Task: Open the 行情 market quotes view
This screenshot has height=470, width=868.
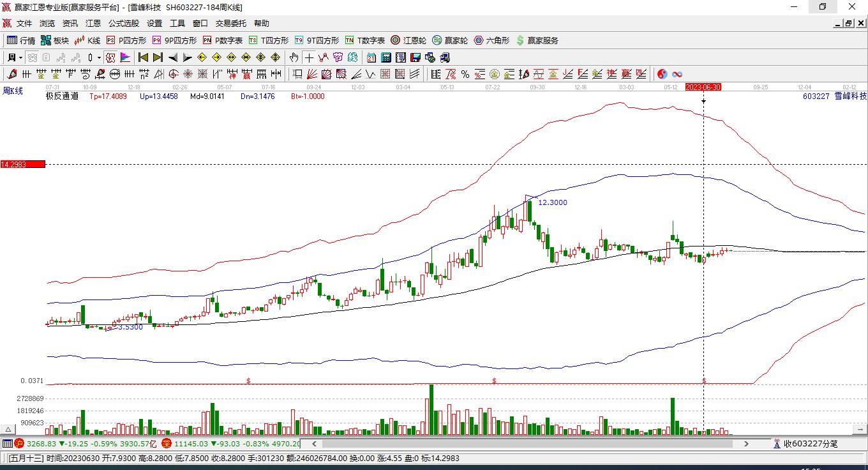Action: click(21, 40)
